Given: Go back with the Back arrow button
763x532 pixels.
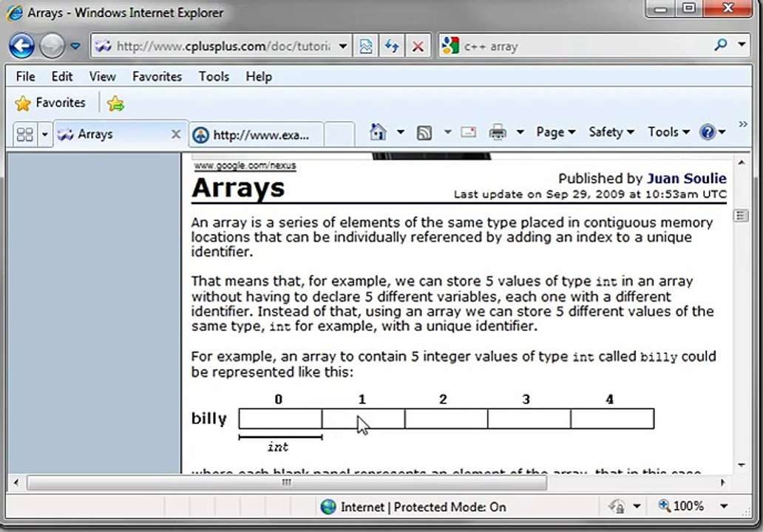Looking at the screenshot, I should click(21, 47).
